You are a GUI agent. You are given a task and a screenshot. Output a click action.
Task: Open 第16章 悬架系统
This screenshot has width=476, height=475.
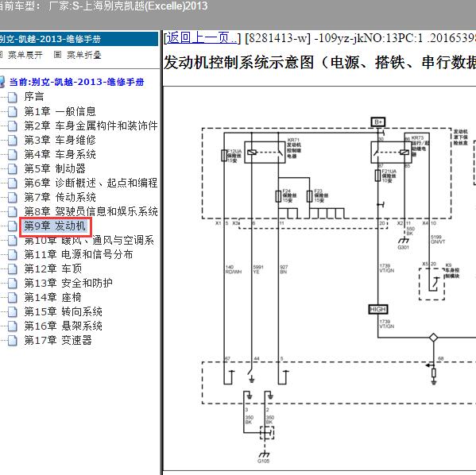click(x=64, y=326)
